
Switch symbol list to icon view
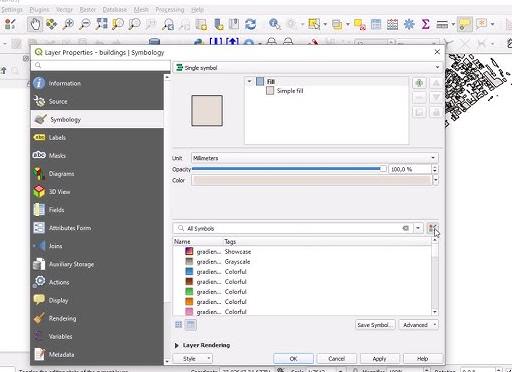point(179,324)
